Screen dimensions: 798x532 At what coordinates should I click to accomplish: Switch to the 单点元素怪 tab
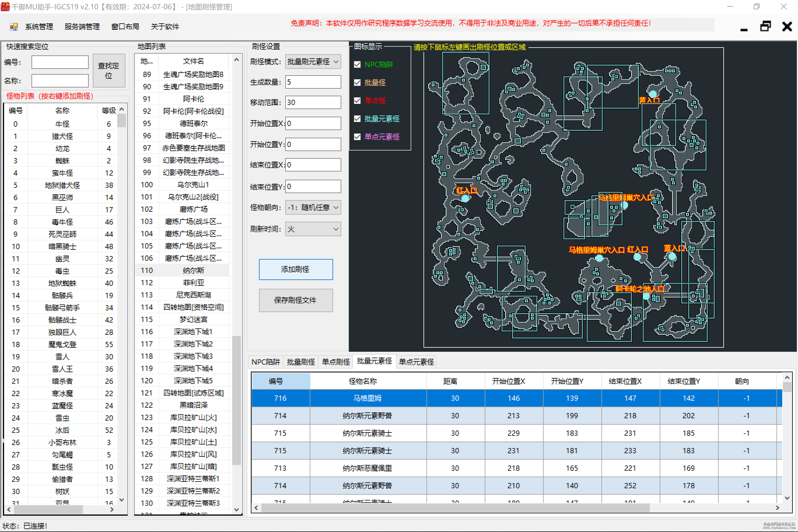click(x=416, y=362)
